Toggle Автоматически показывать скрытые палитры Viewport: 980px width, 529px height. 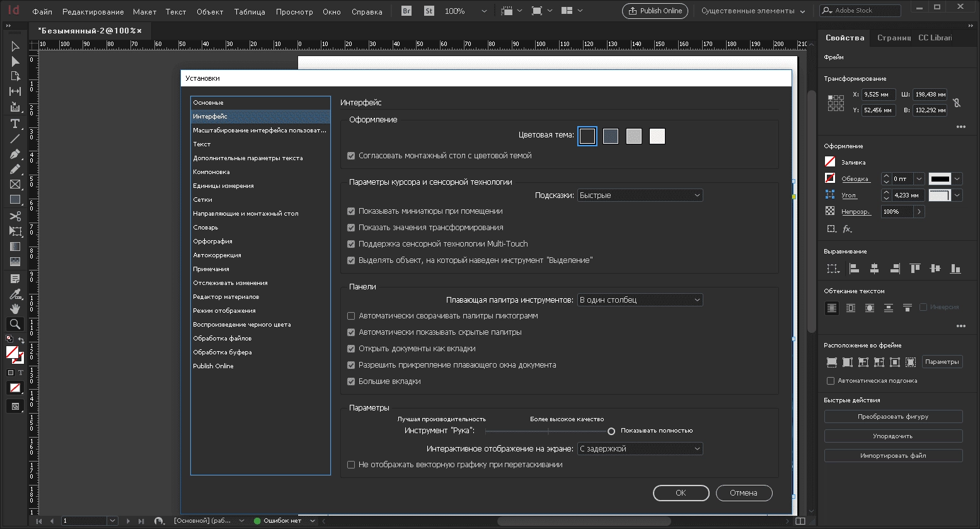[x=352, y=332]
